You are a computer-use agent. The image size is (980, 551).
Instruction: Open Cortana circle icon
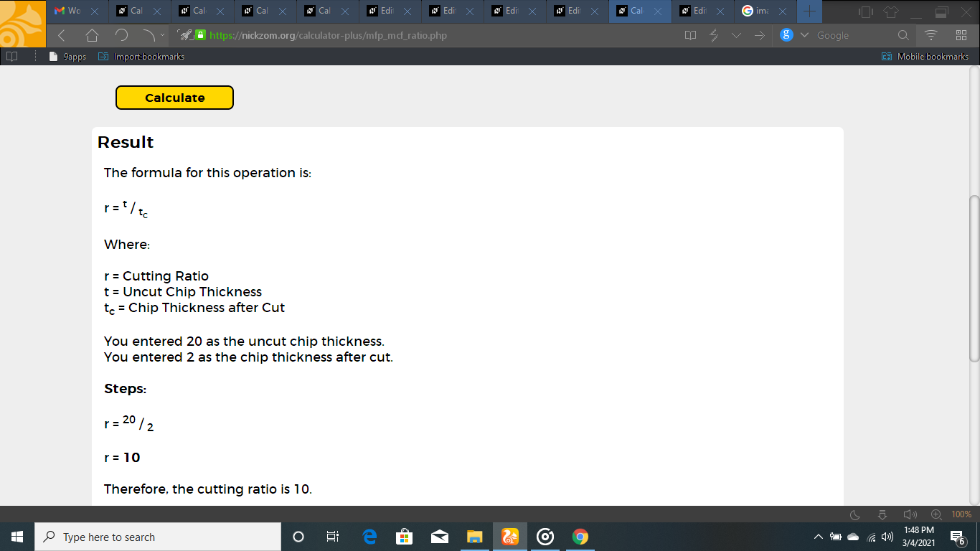pyautogui.click(x=298, y=537)
